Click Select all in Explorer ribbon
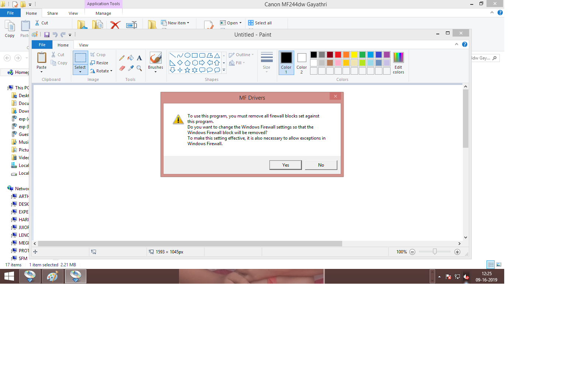 pyautogui.click(x=260, y=23)
